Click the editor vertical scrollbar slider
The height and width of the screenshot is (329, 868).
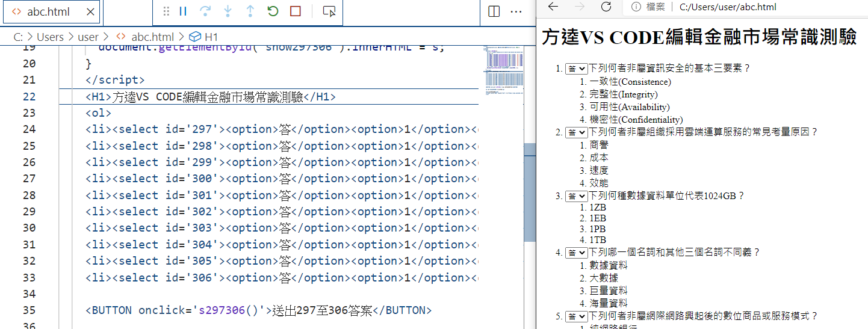(530, 192)
